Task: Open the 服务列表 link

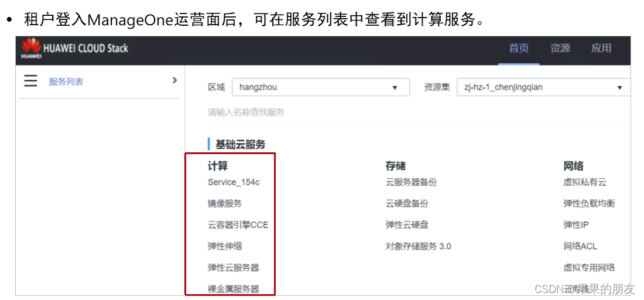Action: pyautogui.click(x=66, y=82)
